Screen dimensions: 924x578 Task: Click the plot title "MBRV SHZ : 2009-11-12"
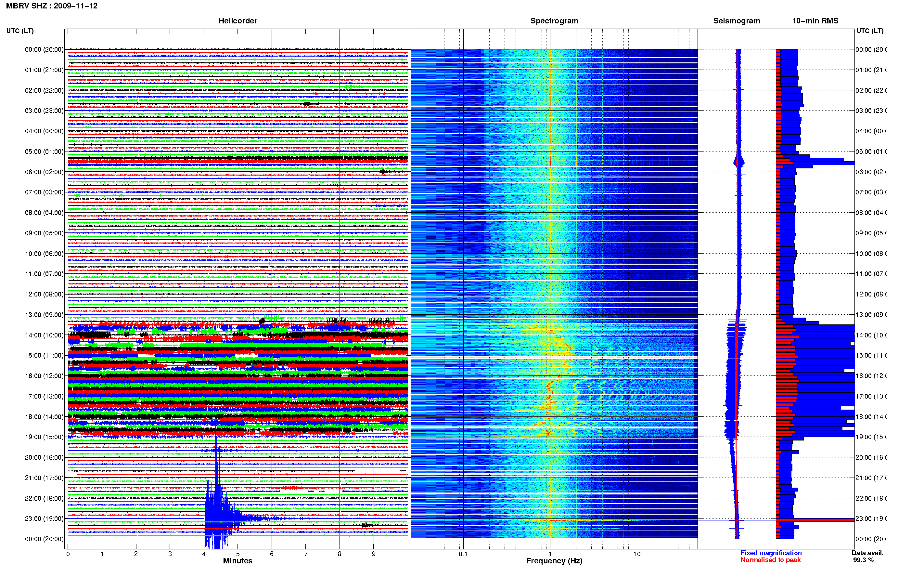pyautogui.click(x=52, y=6)
